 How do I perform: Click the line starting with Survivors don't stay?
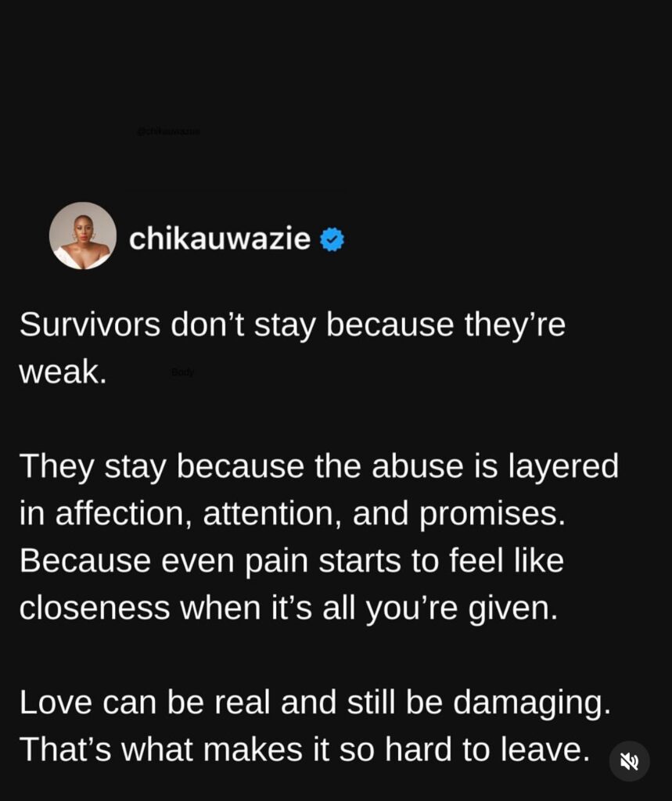(293, 325)
